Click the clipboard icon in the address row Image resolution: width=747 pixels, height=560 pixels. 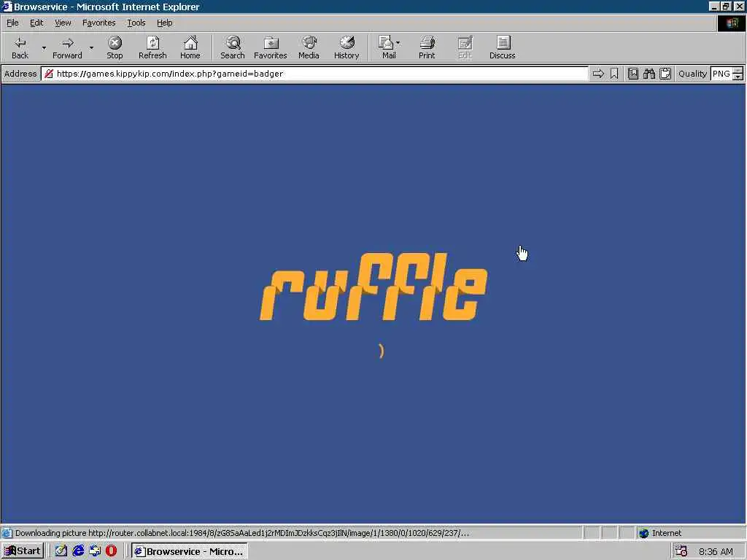click(x=665, y=74)
